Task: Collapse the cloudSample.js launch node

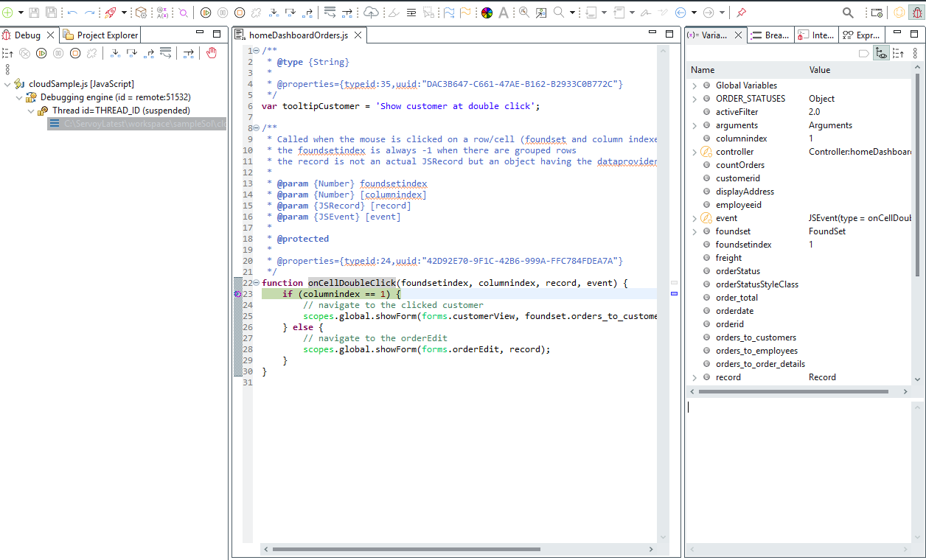Action: tap(7, 84)
